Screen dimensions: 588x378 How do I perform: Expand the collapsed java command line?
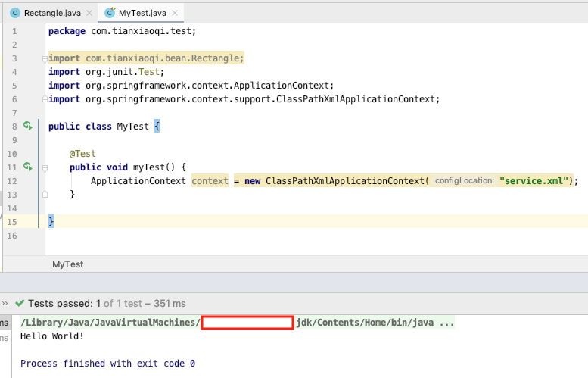[446, 323]
